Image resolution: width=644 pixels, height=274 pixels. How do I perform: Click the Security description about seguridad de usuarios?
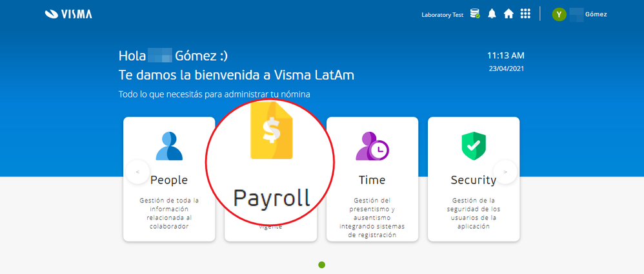[474, 213]
